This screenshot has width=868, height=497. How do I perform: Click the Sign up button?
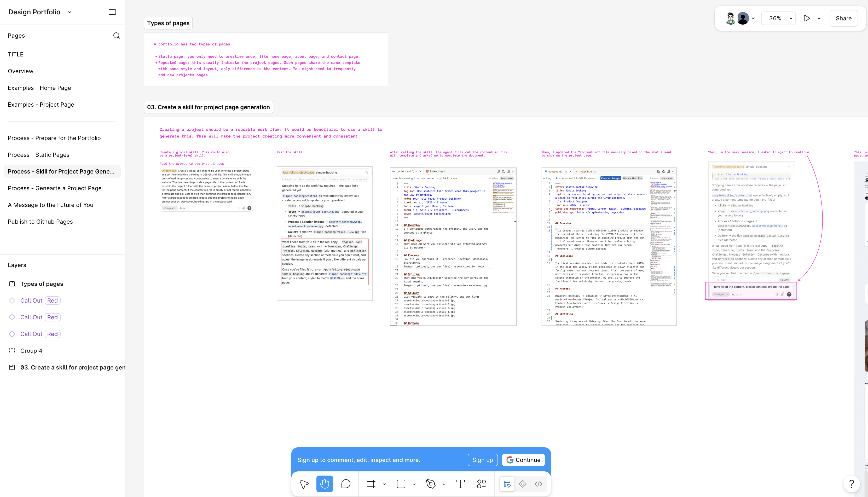[482, 460]
